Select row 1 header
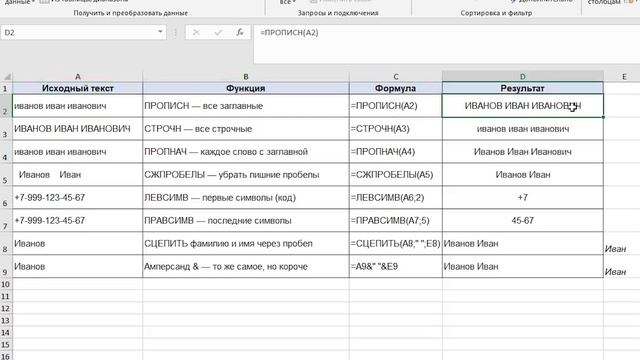Screen dimensions: 640x360 tap(6, 88)
